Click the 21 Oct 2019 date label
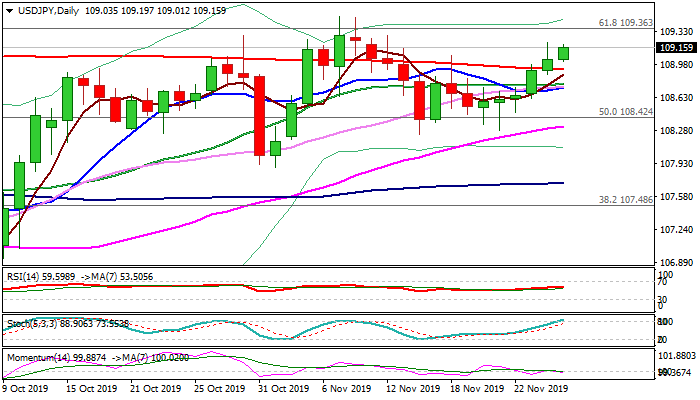 [x=155, y=388]
